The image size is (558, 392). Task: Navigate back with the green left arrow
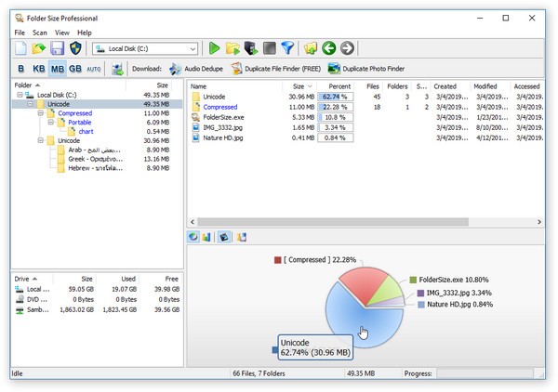(x=328, y=48)
